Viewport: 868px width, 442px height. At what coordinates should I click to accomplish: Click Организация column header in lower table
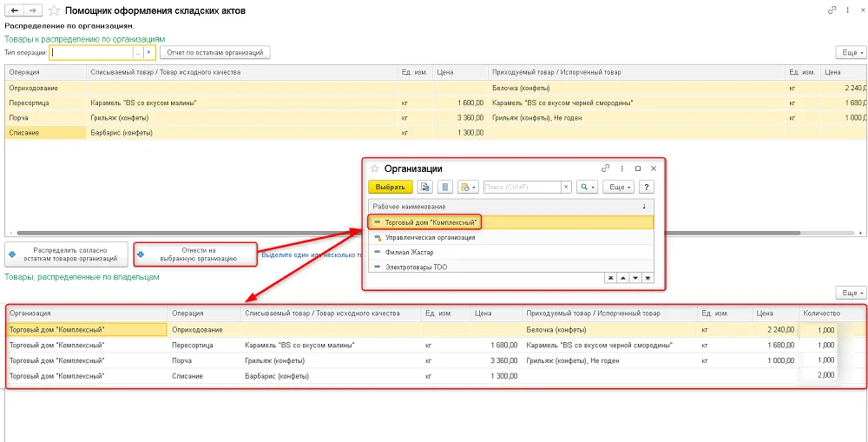pos(86,313)
